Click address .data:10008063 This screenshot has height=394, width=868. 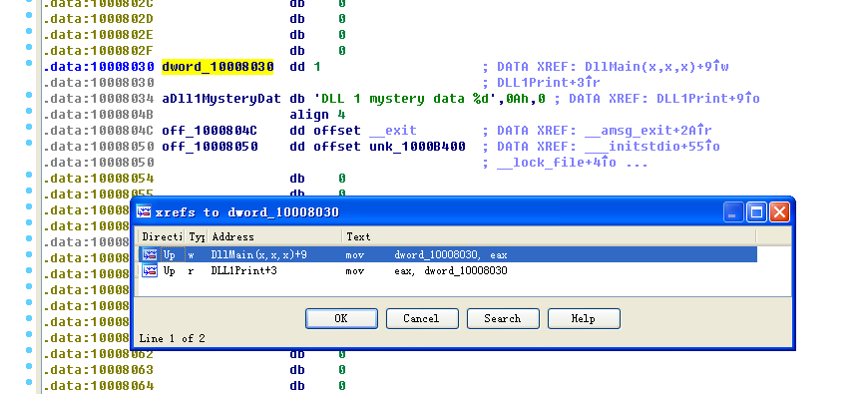[x=99, y=369]
